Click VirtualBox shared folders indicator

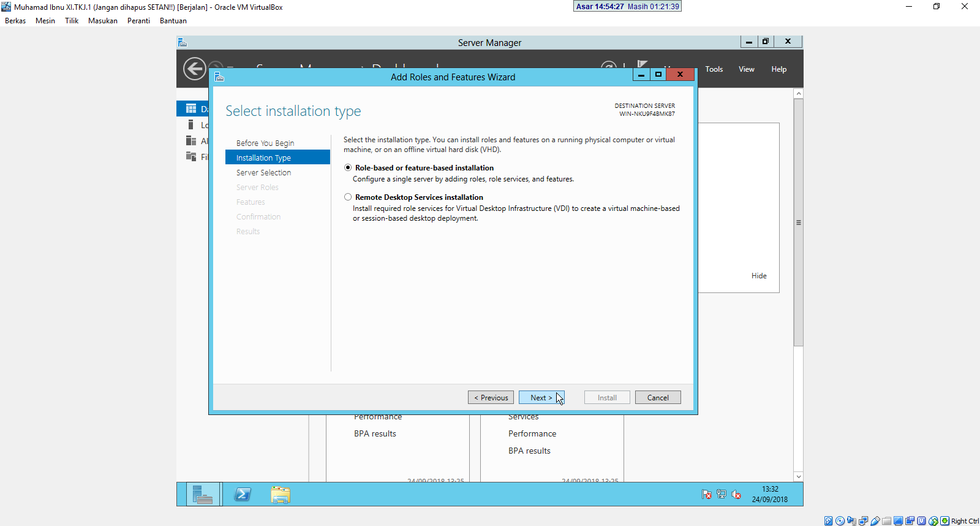[x=887, y=521]
